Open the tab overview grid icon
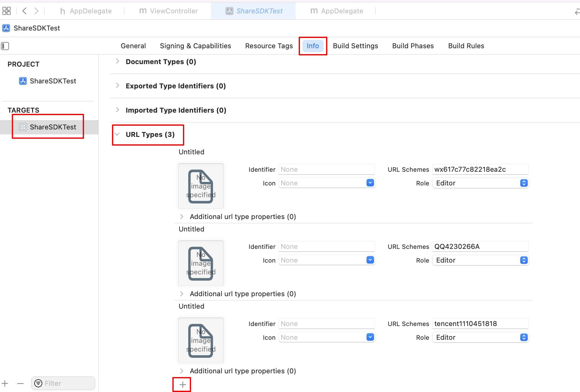580x392 pixels. point(6,11)
